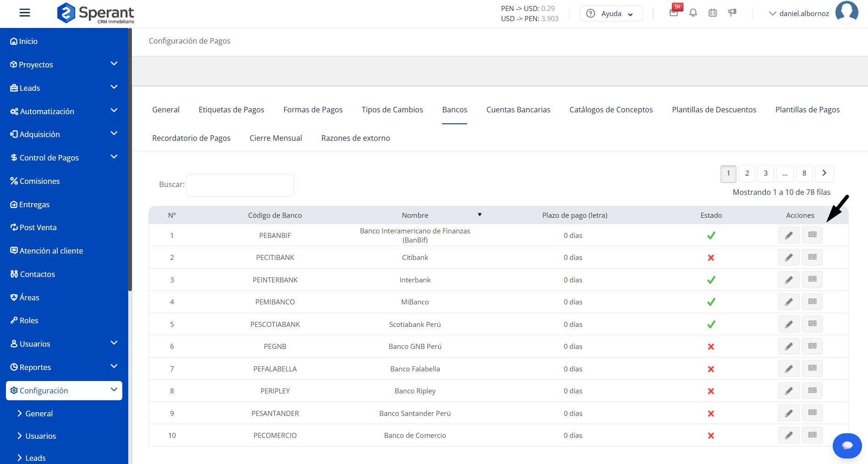
Task: Click the pencil edit icon for Citibank
Action: (788, 258)
